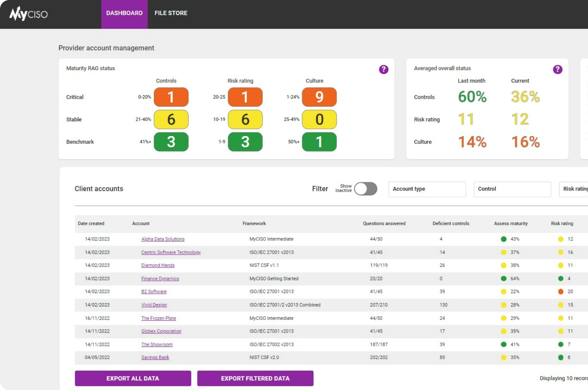588x390 pixels.
Task: Open the Alpha Data Solutions account
Action: (x=163, y=239)
